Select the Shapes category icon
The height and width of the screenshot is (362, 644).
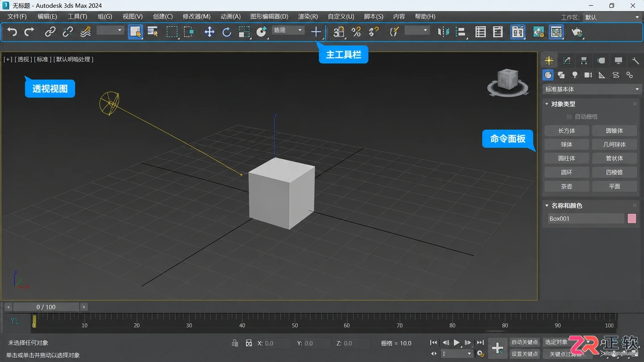(561, 75)
